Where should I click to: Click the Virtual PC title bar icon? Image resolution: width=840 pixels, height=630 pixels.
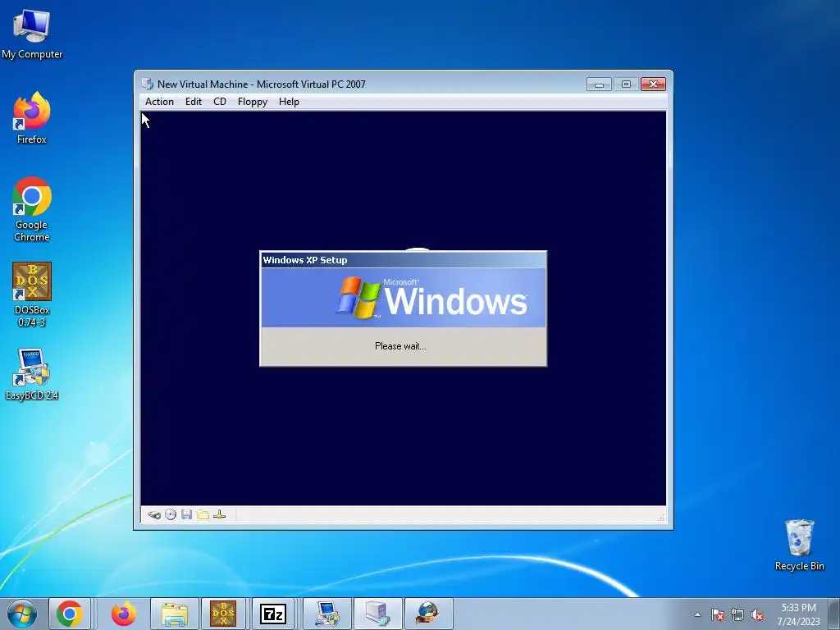(x=148, y=84)
